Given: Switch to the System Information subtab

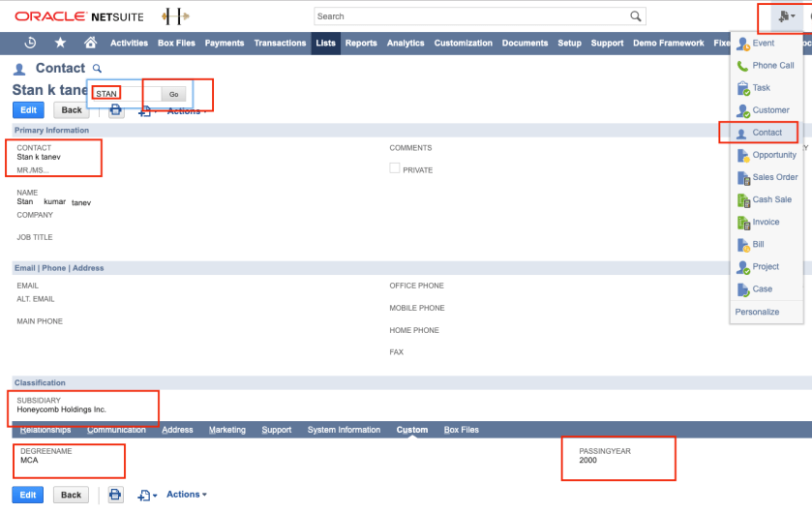Looking at the screenshot, I should 344,430.
